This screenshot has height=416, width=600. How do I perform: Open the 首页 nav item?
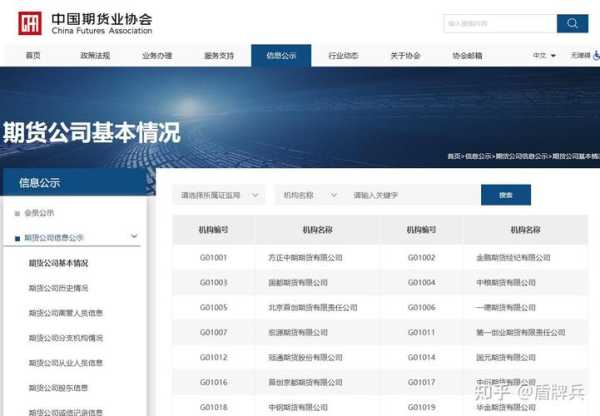tap(33, 55)
